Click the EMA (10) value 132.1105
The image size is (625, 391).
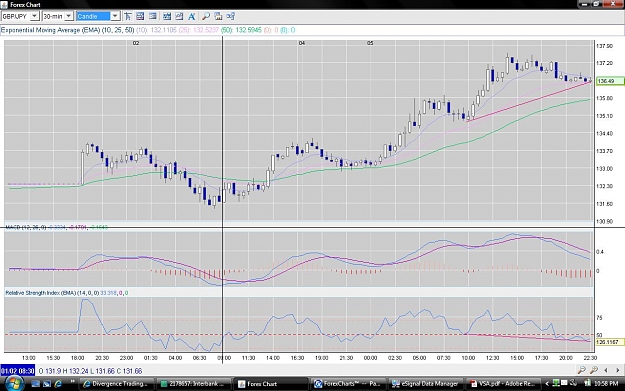click(163, 30)
